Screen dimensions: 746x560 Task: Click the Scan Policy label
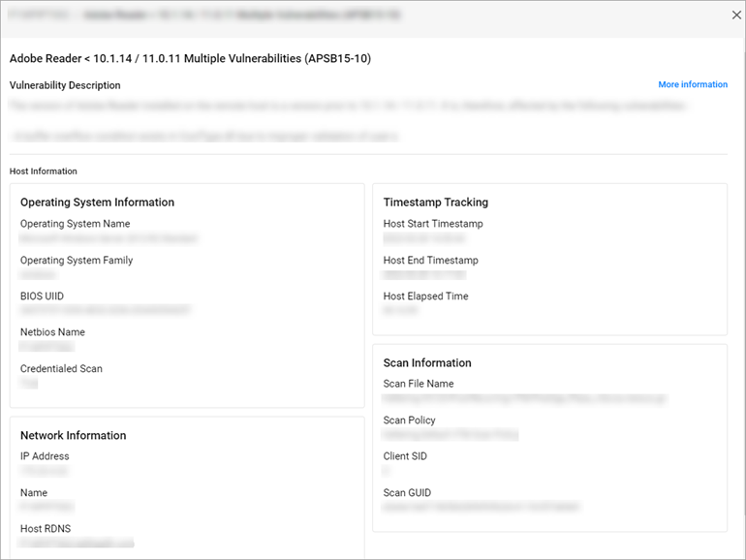pyautogui.click(x=409, y=420)
